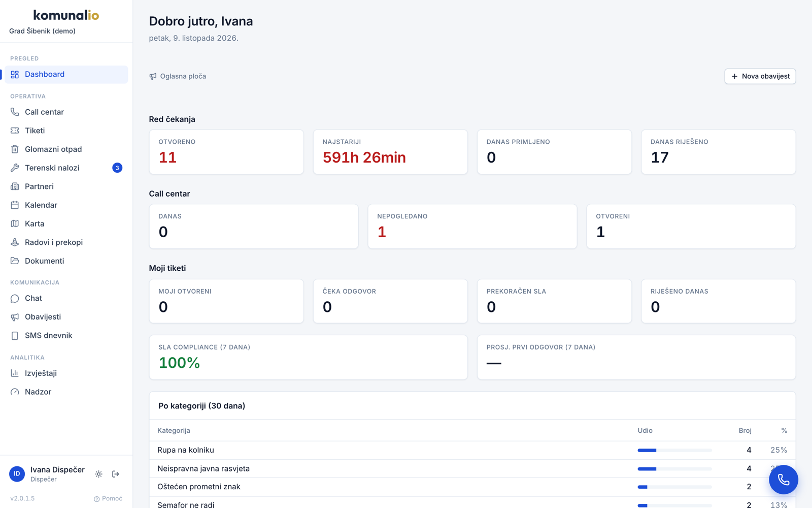
Task: Click the Najstariji 591h 26min card
Action: (x=390, y=152)
